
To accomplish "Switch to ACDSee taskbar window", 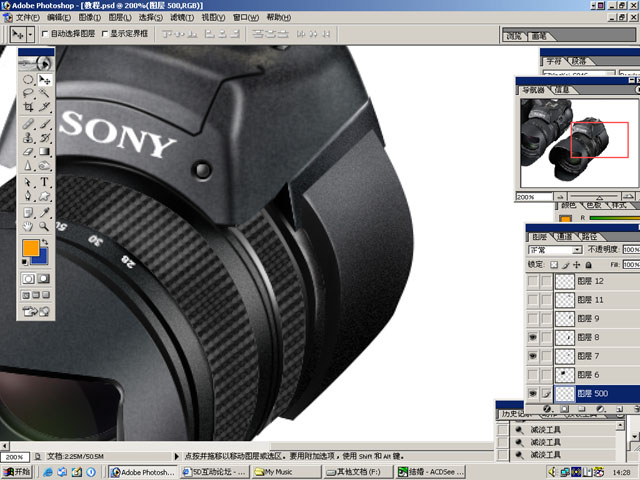I will click(431, 472).
